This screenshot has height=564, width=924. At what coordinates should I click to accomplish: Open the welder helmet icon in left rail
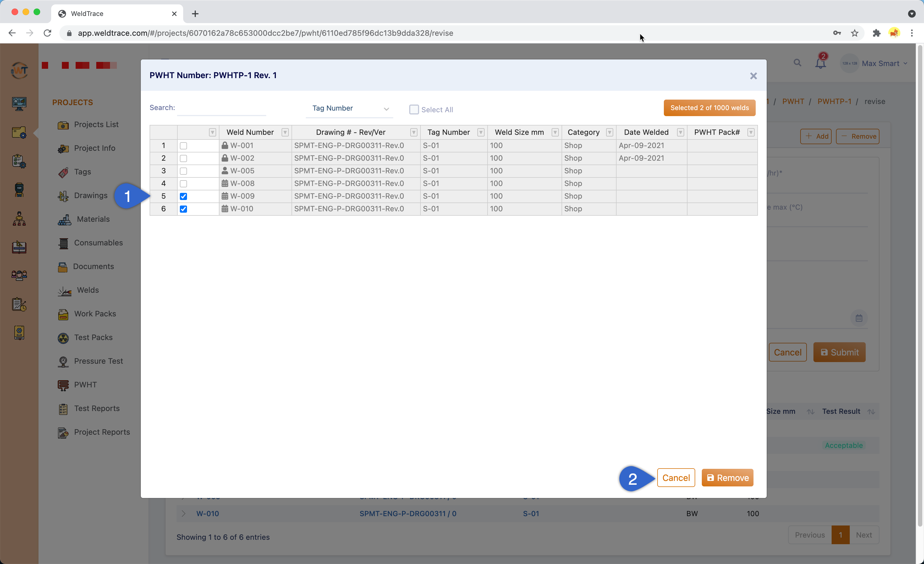[19, 190]
